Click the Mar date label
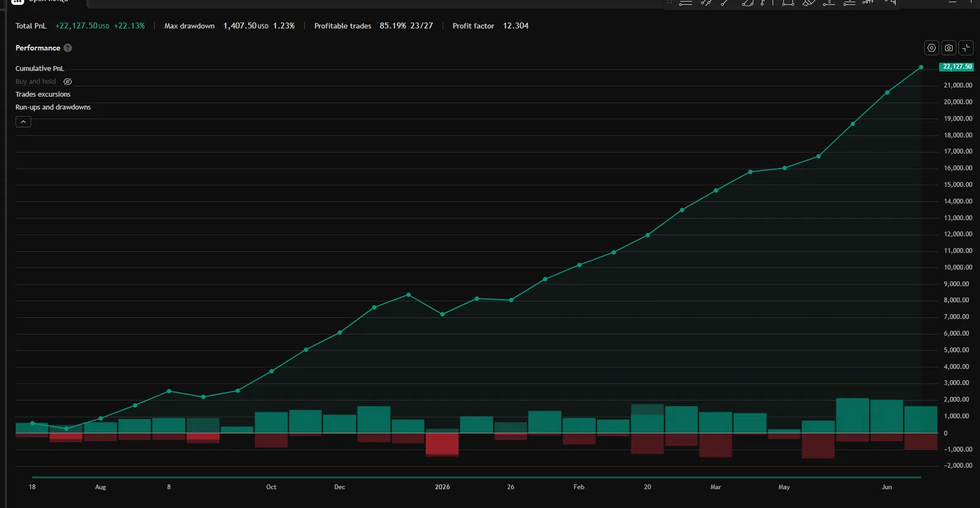 [x=715, y=487]
